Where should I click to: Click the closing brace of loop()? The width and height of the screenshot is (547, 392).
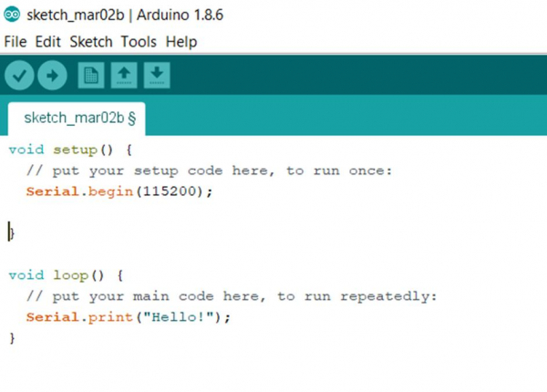click(x=12, y=338)
